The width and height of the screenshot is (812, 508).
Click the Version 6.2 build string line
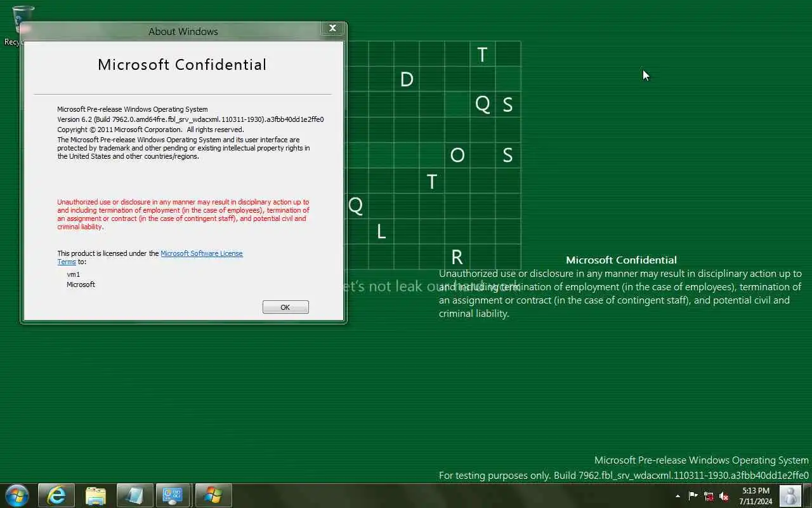(x=190, y=119)
